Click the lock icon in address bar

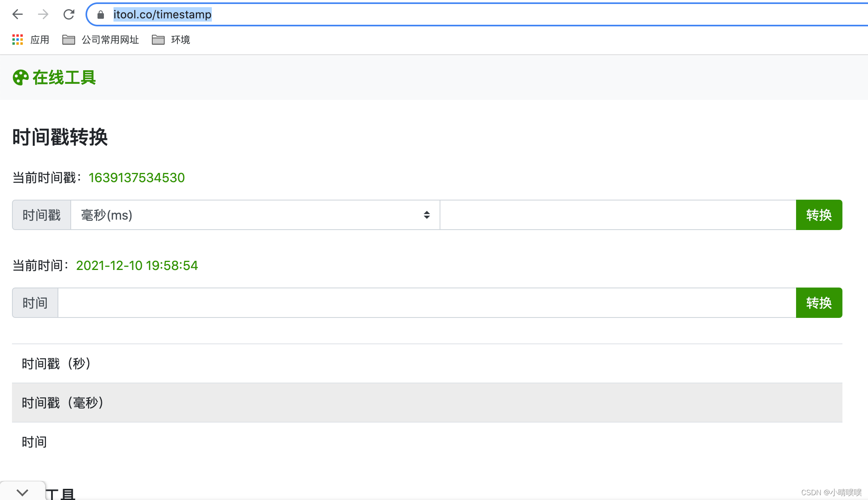point(101,15)
